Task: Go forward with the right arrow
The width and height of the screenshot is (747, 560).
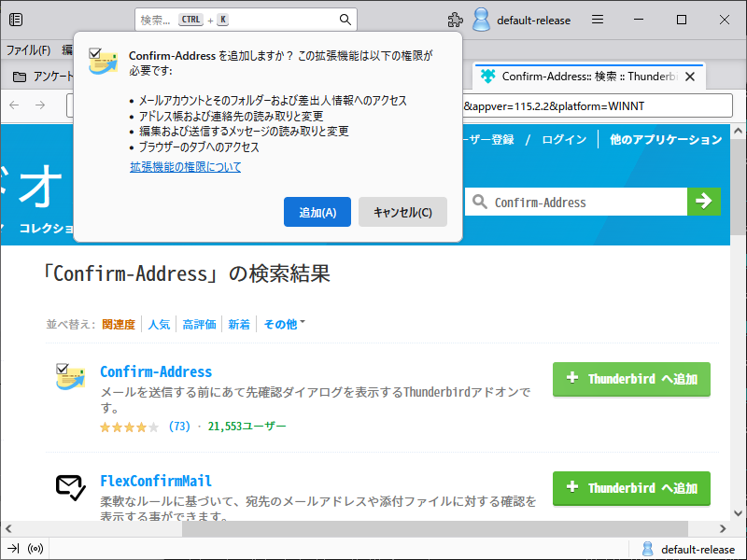Action: click(x=40, y=105)
